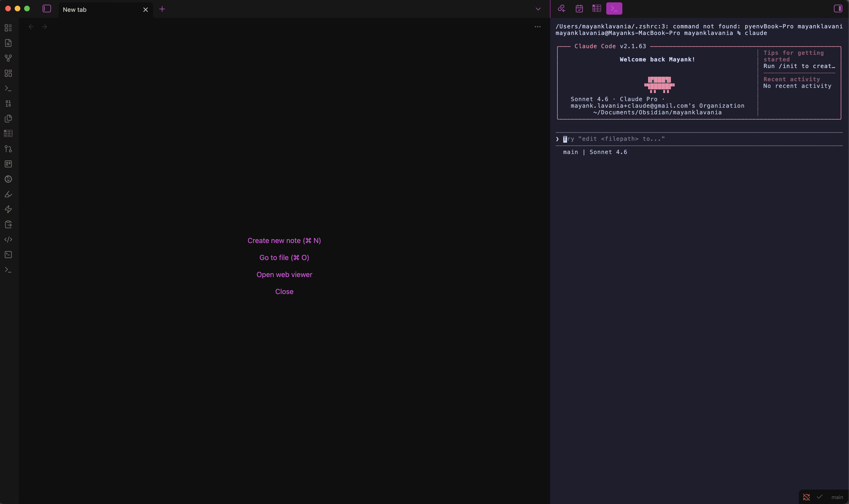Open the table tab icon in the right sidebar header
Viewport: 849px width, 504px height.
[597, 9]
